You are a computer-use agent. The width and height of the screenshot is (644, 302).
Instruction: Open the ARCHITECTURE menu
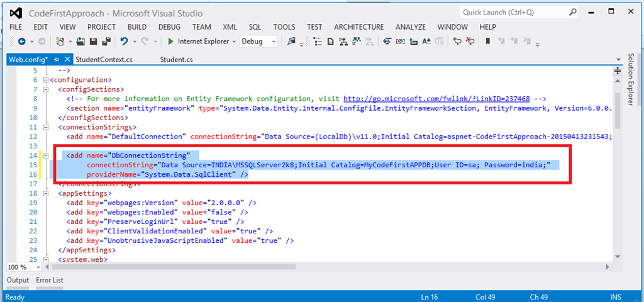(359, 27)
